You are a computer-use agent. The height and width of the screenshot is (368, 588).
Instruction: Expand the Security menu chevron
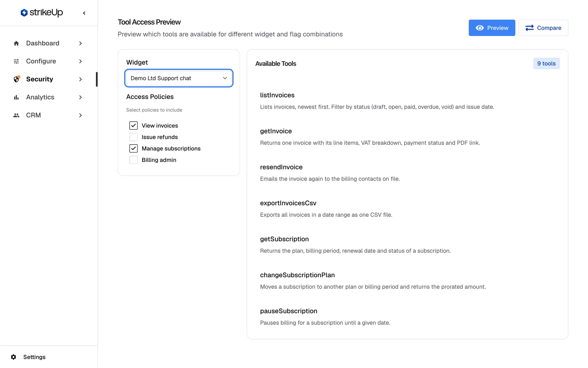coord(80,79)
